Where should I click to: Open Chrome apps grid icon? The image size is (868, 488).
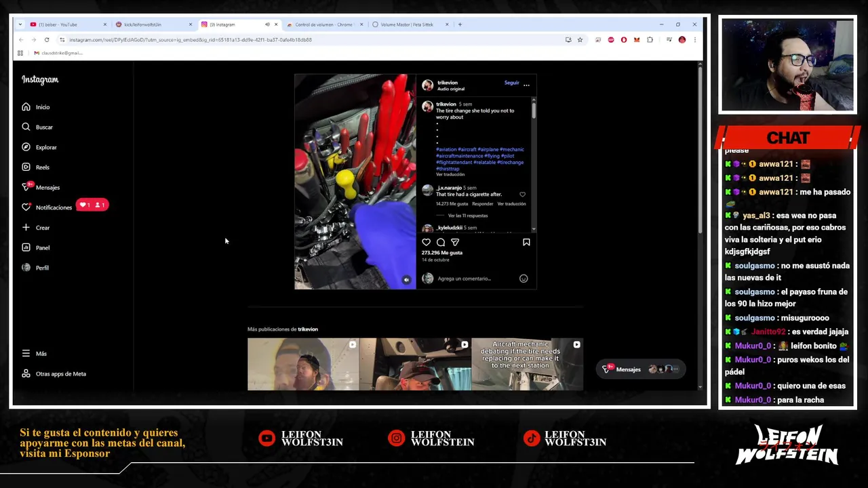(x=20, y=53)
